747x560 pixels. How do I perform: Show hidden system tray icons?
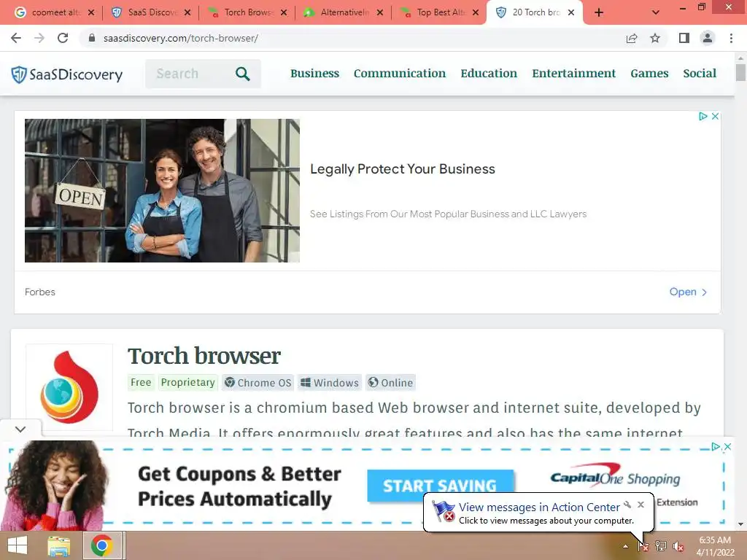coord(625,546)
